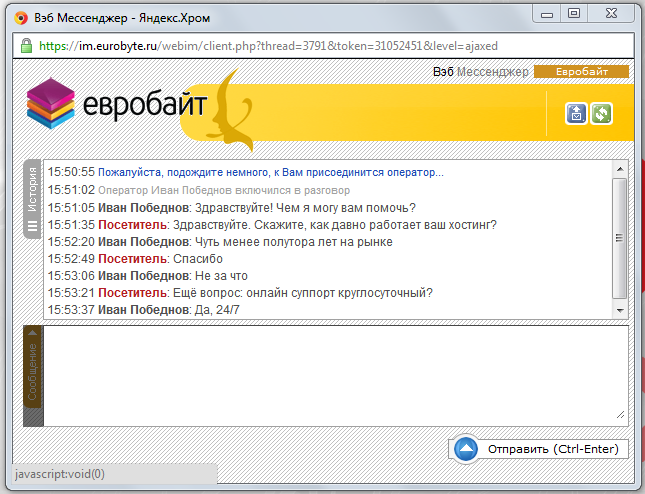
Task: Click 'Здравствуйте! Чем я могу вам помочь?'
Action: tap(305, 208)
